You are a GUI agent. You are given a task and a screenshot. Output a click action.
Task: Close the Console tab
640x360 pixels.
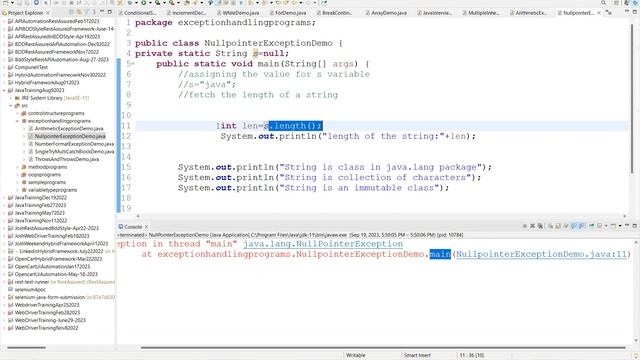[147, 227]
